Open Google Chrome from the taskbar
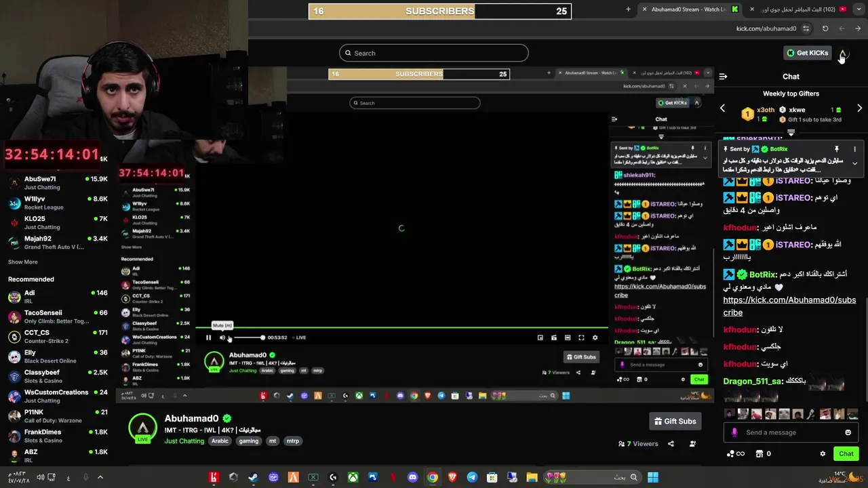The height and width of the screenshot is (488, 868). (432, 477)
